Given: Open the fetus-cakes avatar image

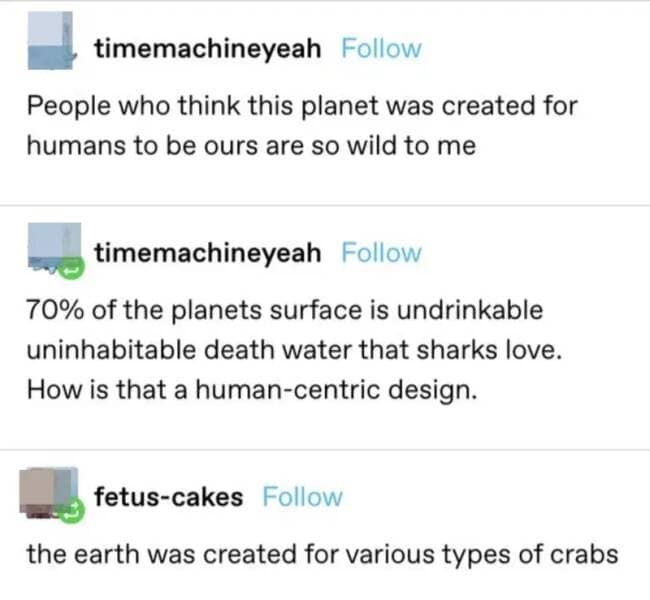Looking at the screenshot, I should [50, 494].
